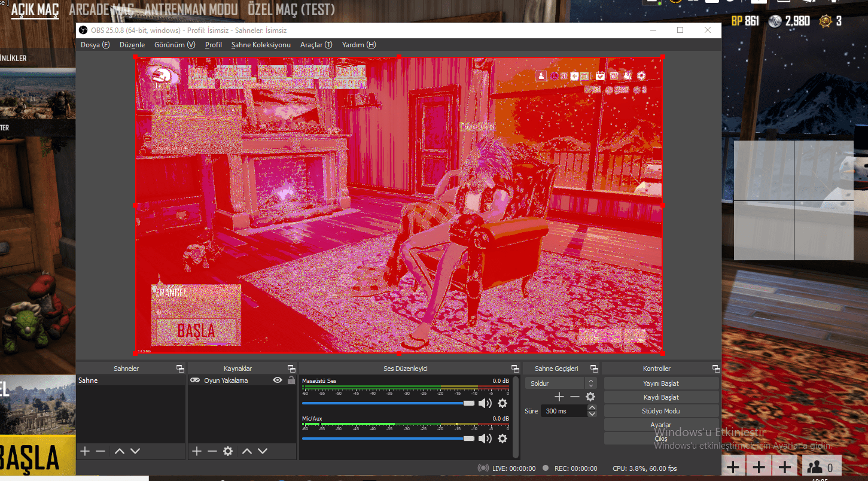Undock the Sahne Geçişleri panel

[594, 369]
